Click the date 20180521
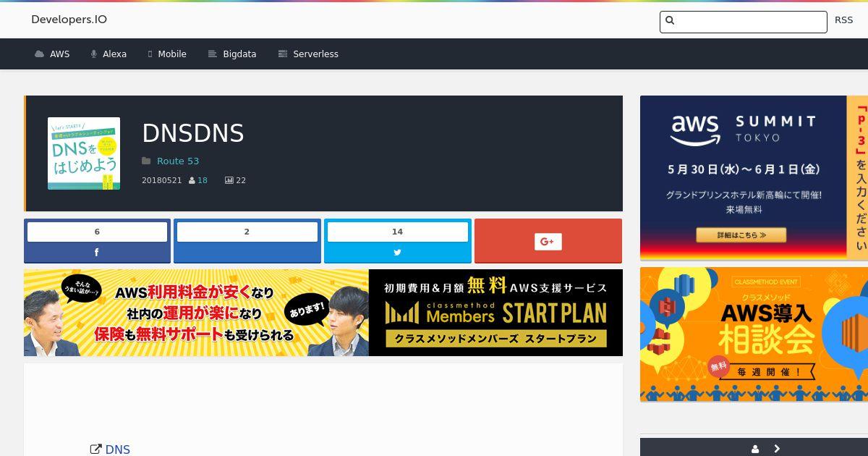Viewport: 868px width, 456px height. [162, 180]
